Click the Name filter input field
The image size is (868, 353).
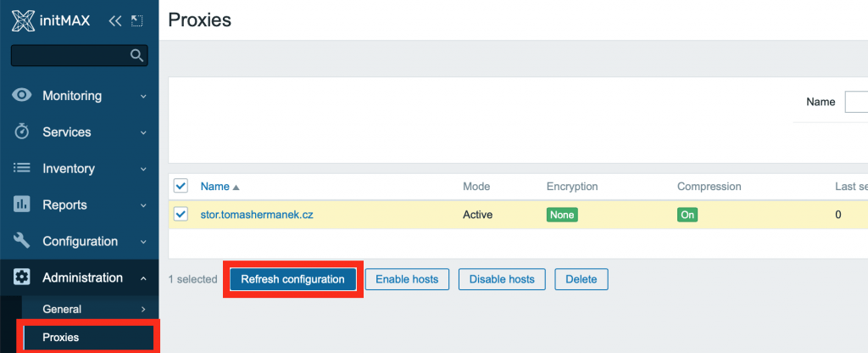coord(855,102)
